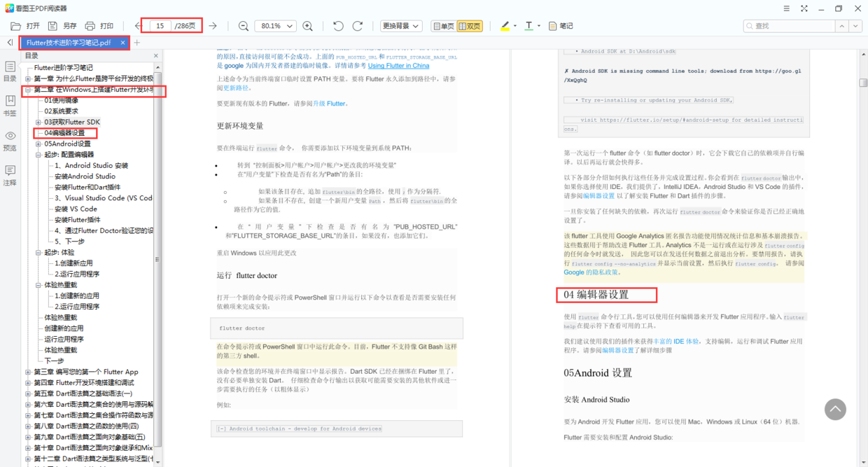Click the zoom in magnifier
This screenshot has width=868, height=467.
(x=307, y=26)
